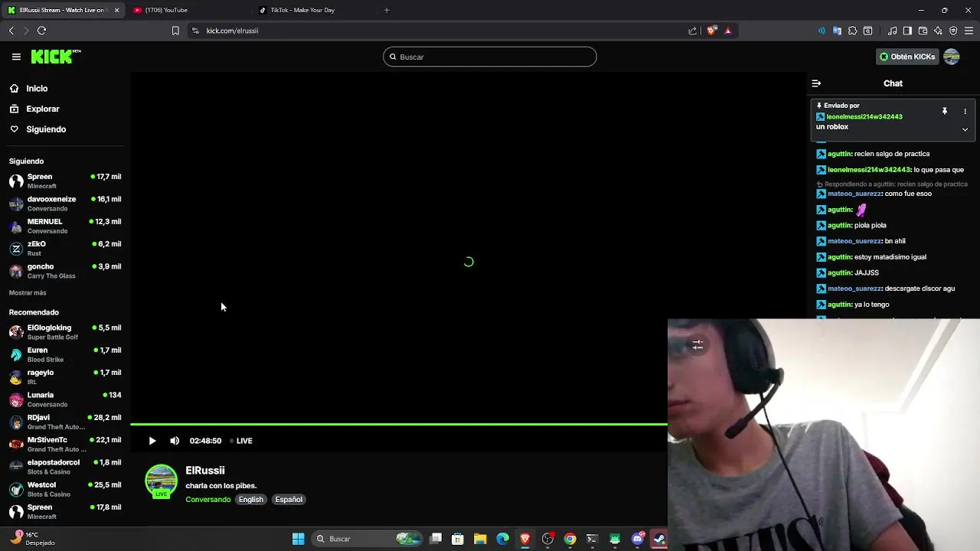Click the Euren channel avatar
This screenshot has width=980, height=551.
(16, 354)
